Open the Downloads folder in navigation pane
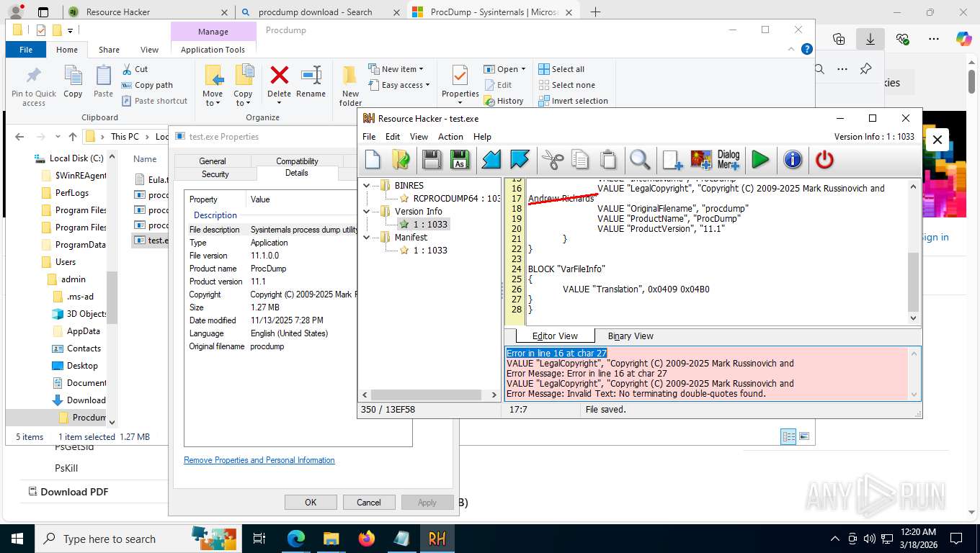 coord(79,400)
